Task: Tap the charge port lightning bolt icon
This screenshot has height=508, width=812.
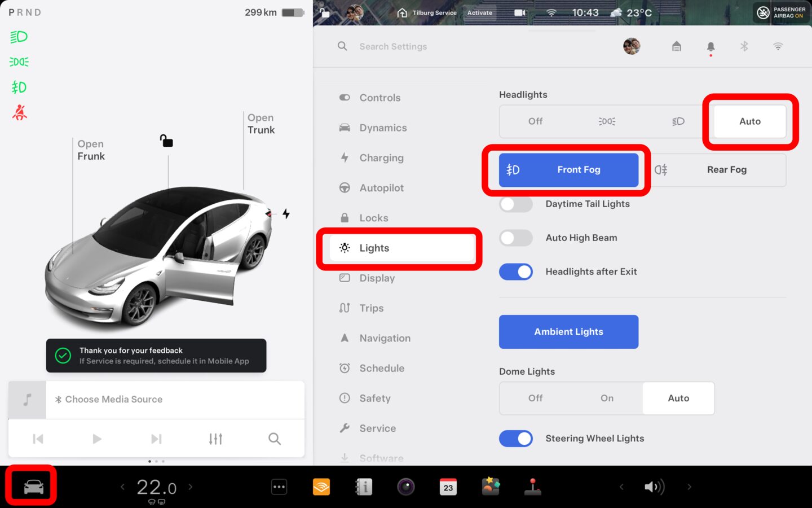Action: 286,214
